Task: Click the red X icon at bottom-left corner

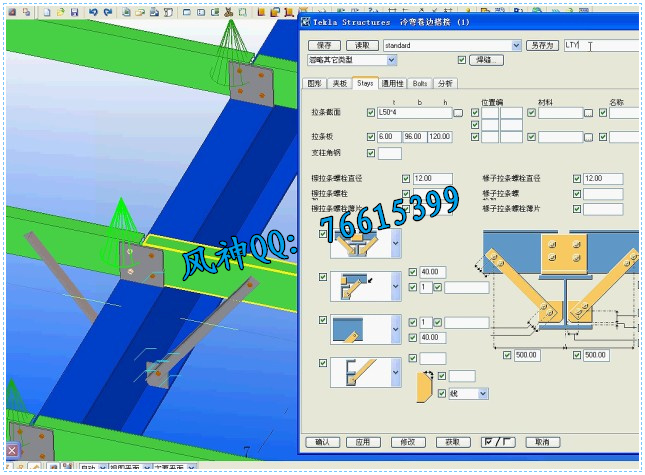Action: [13, 452]
